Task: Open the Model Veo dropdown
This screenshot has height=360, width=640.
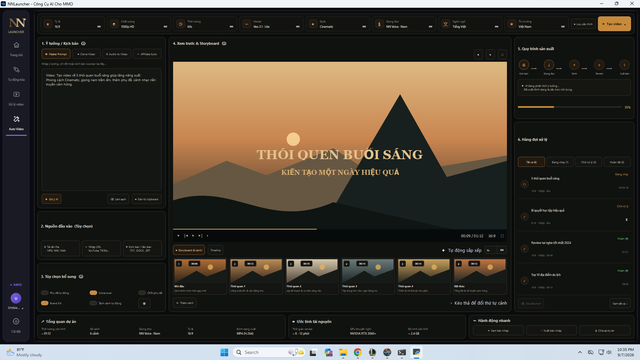Action: pyautogui.click(x=271, y=24)
